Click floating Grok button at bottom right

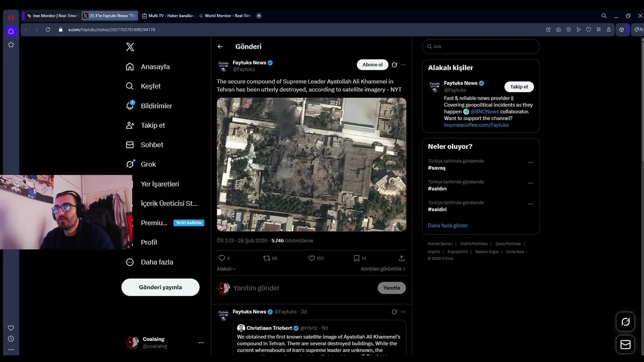click(x=625, y=322)
